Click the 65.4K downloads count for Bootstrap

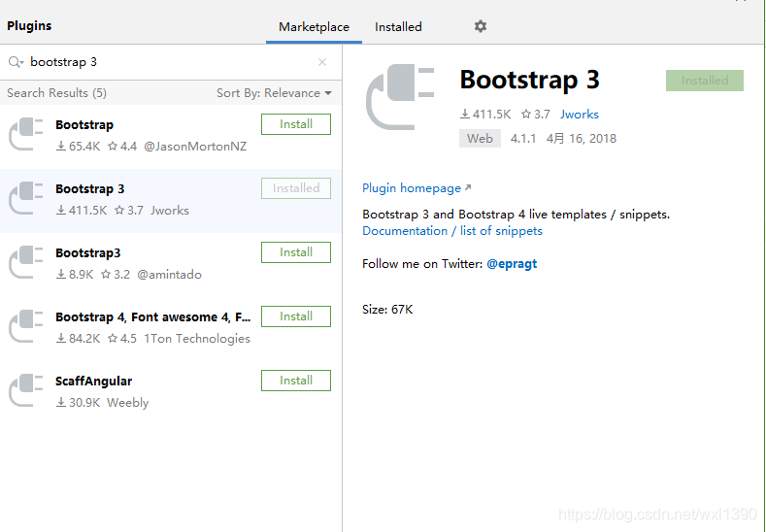79,146
